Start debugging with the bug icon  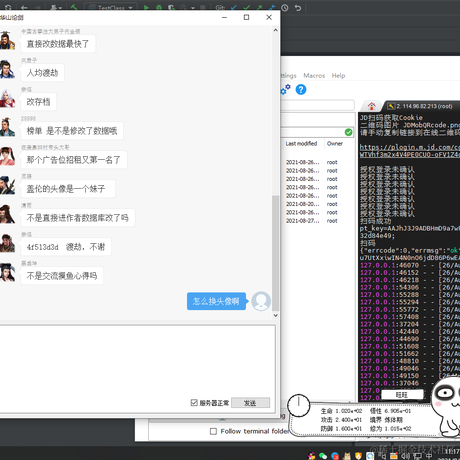click(x=159, y=7)
